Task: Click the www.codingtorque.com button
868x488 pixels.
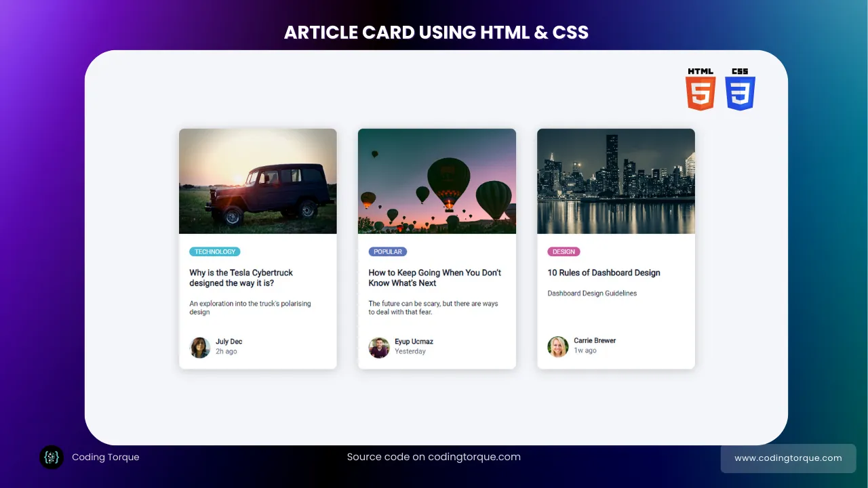Action: point(788,458)
